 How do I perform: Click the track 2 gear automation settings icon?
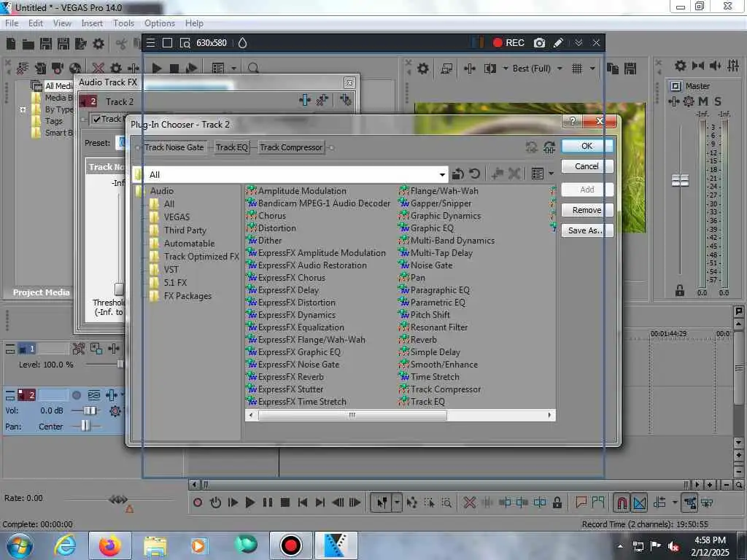pyautogui.click(x=115, y=411)
